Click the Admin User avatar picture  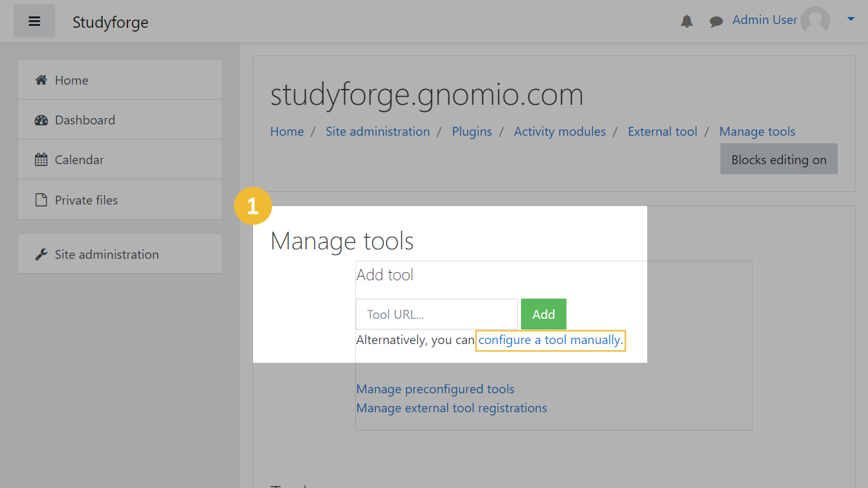(815, 21)
